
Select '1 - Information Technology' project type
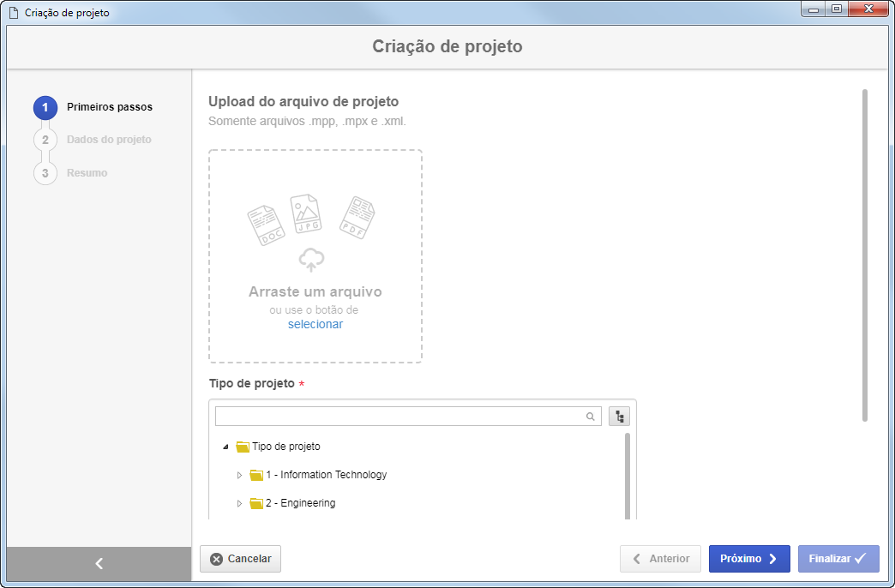[x=326, y=475]
